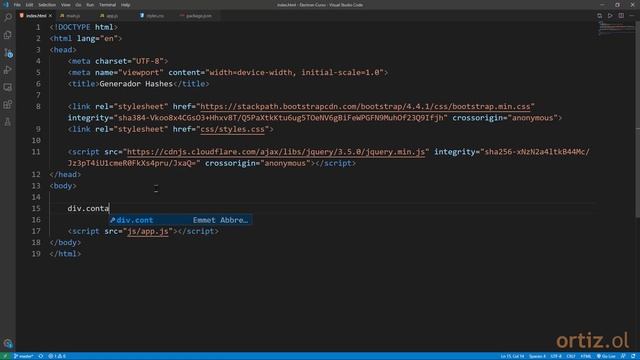640x360 pixels.
Task: Open the Help menu
Action: (125, 5)
